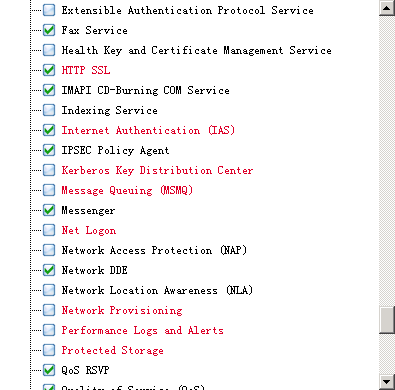The height and width of the screenshot is (390, 395).
Task: Uncheck the Fax Service checkbox
Action: [49, 30]
